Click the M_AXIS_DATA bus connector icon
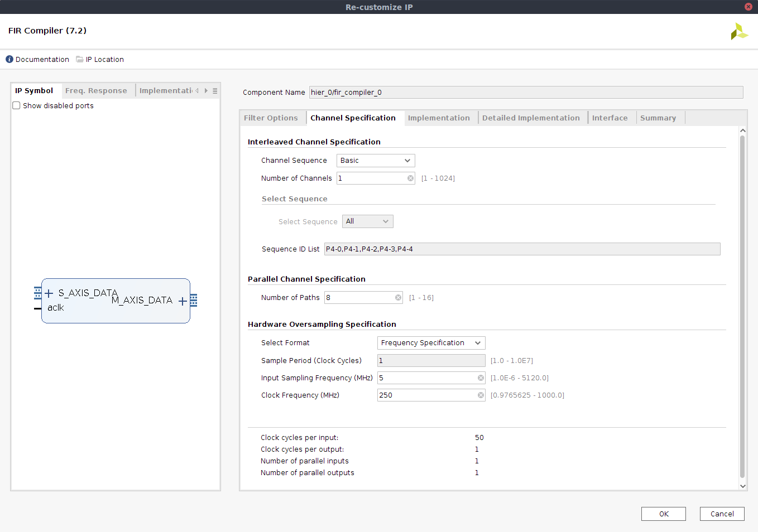Image resolution: width=758 pixels, height=532 pixels. (194, 301)
